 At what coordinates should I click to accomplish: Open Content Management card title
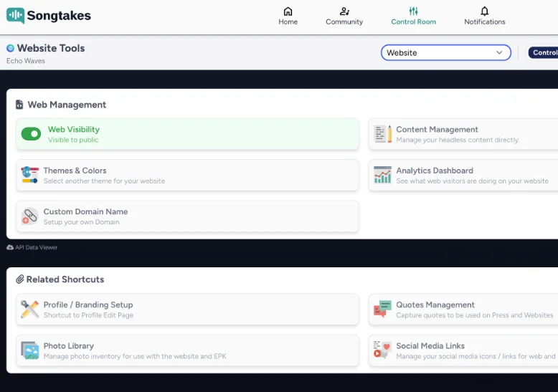pos(437,130)
